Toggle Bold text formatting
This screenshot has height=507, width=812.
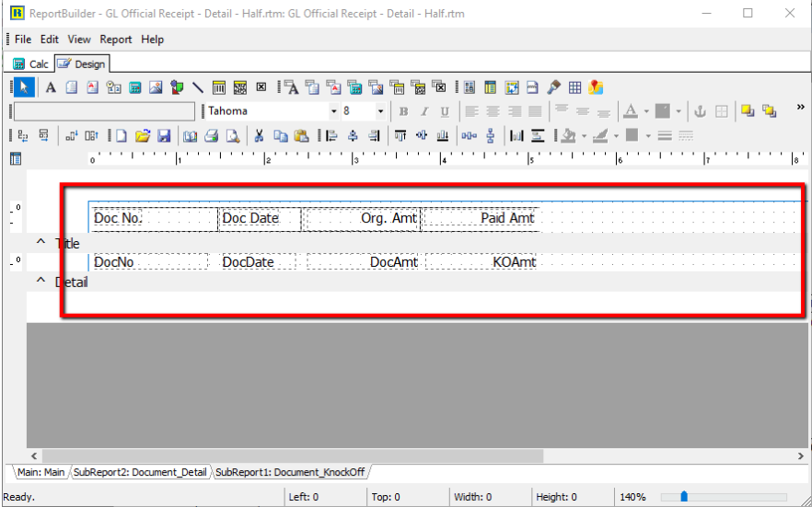[x=403, y=111]
